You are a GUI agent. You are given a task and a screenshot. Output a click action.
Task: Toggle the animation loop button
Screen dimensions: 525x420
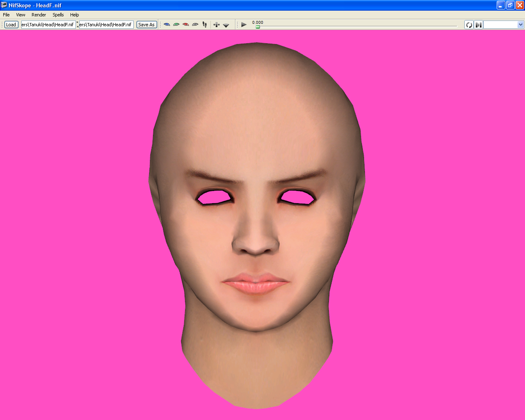(x=469, y=25)
